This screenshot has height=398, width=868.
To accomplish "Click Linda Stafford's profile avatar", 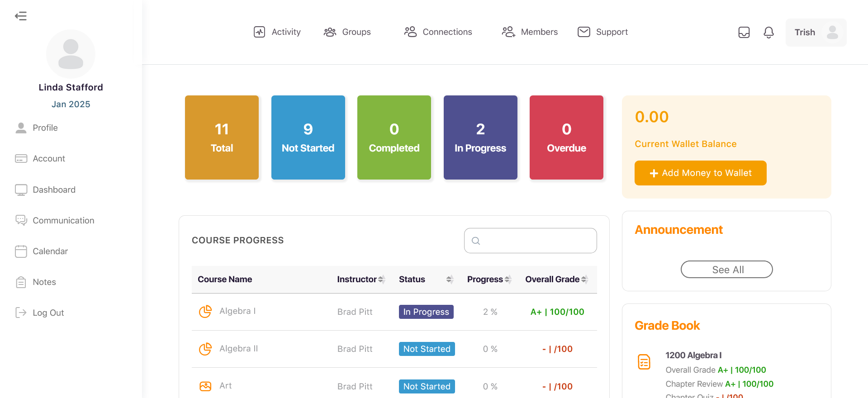I will 71,54.
